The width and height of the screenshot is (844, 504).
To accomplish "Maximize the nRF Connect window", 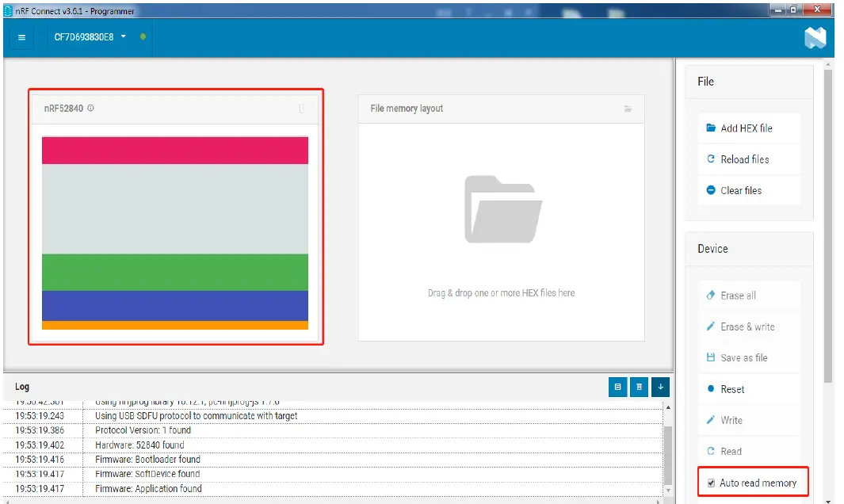I will (x=793, y=10).
